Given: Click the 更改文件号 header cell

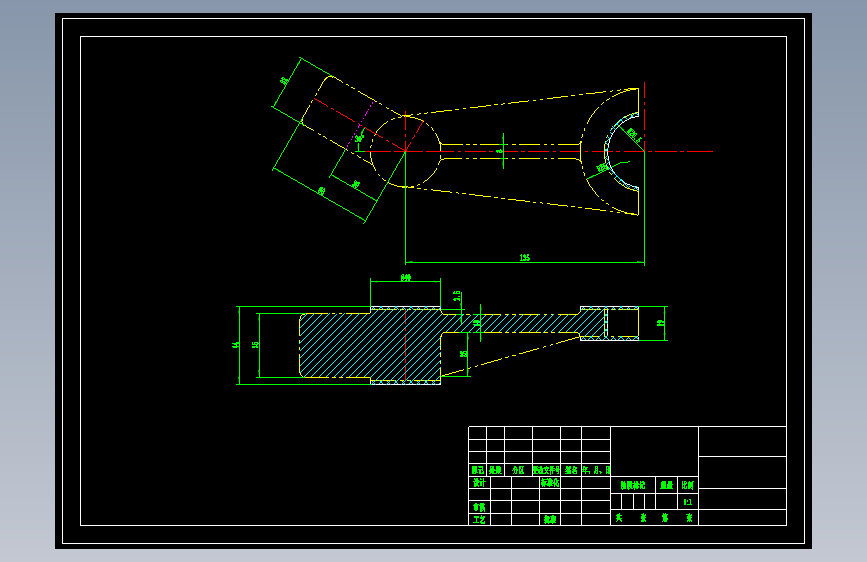Looking at the screenshot, I should point(546,470).
